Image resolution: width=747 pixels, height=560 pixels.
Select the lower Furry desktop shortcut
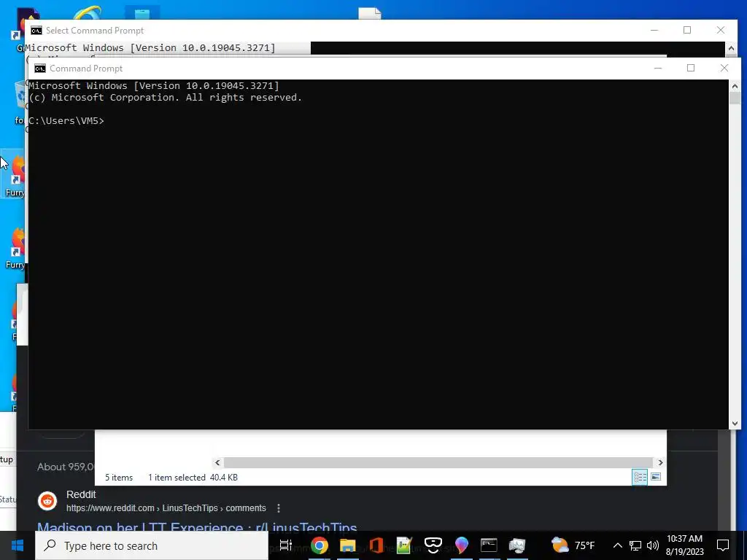pos(15,249)
